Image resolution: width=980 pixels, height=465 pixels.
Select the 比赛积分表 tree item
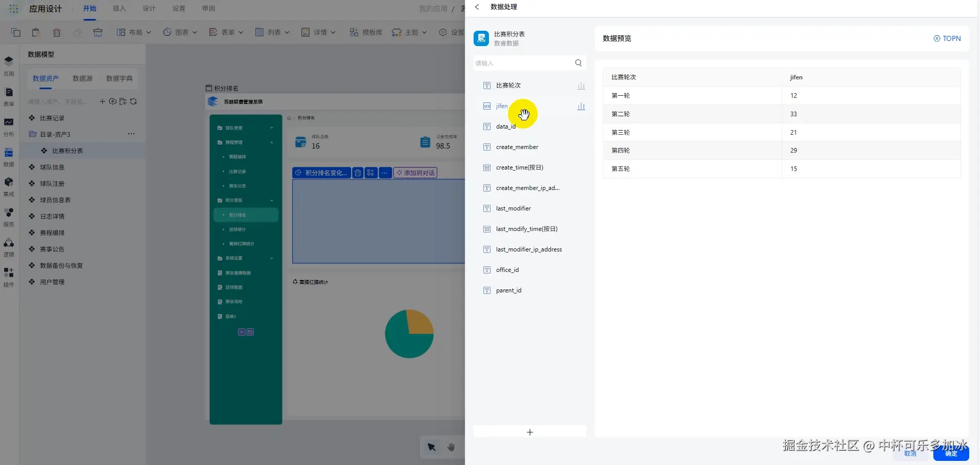83,151
